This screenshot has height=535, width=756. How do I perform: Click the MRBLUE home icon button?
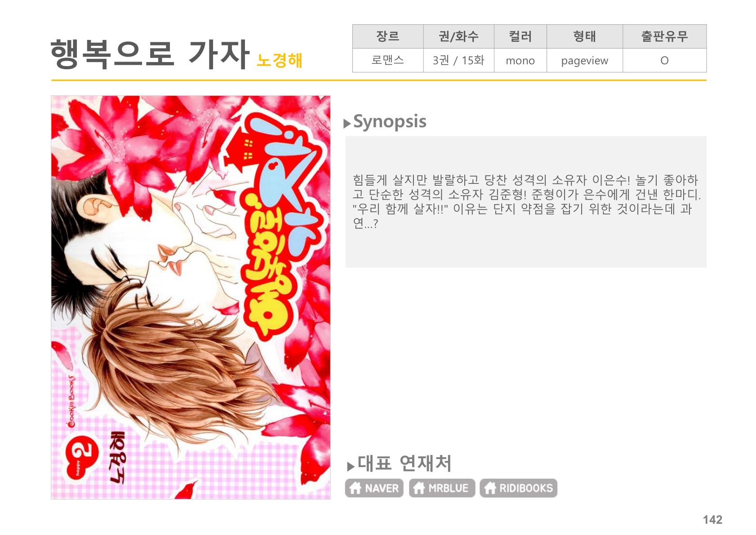point(442,488)
